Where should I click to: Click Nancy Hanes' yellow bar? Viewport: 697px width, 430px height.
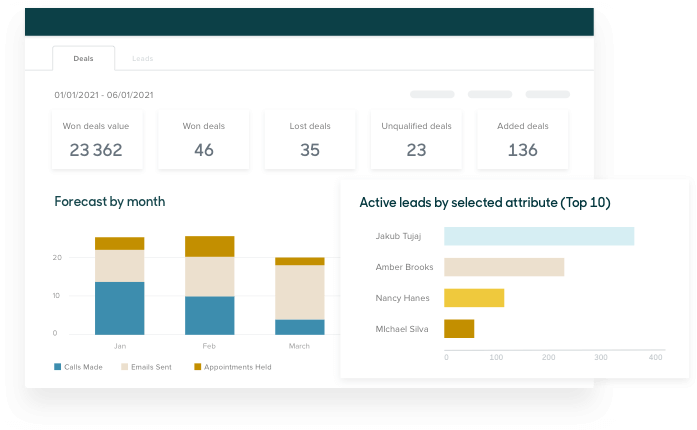[x=474, y=298]
